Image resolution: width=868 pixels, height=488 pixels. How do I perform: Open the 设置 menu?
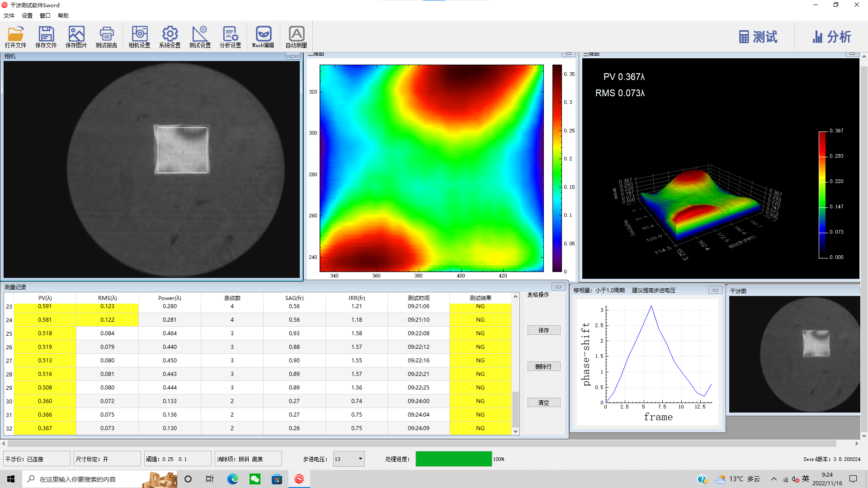27,15
